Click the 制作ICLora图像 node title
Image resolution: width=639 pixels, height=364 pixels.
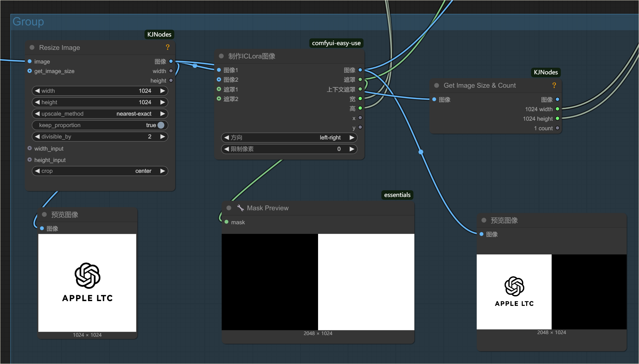click(252, 56)
